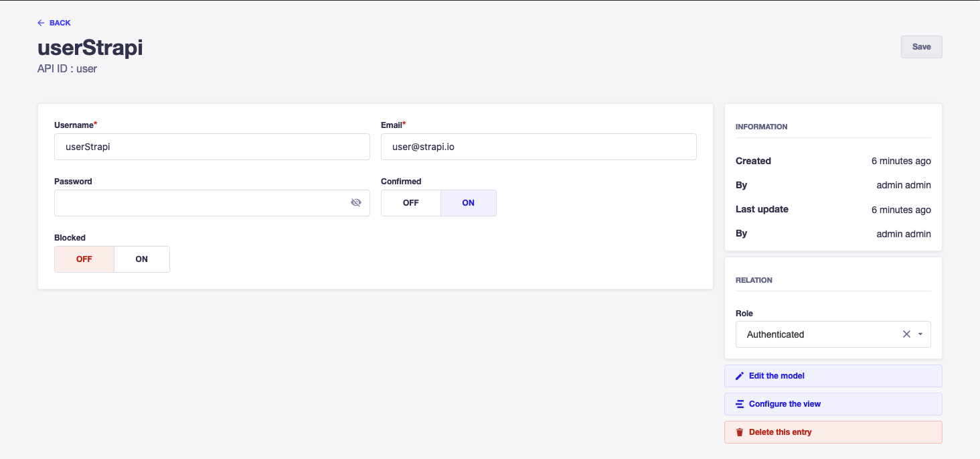The height and width of the screenshot is (459, 980).
Task: Toggle password visibility eye icon
Action: point(356,202)
